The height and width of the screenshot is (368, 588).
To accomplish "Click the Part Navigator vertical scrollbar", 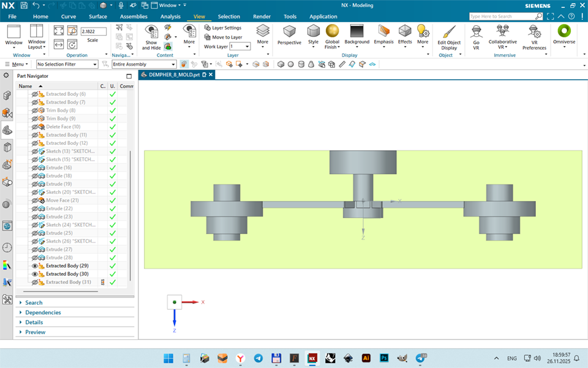I will coord(130,216).
